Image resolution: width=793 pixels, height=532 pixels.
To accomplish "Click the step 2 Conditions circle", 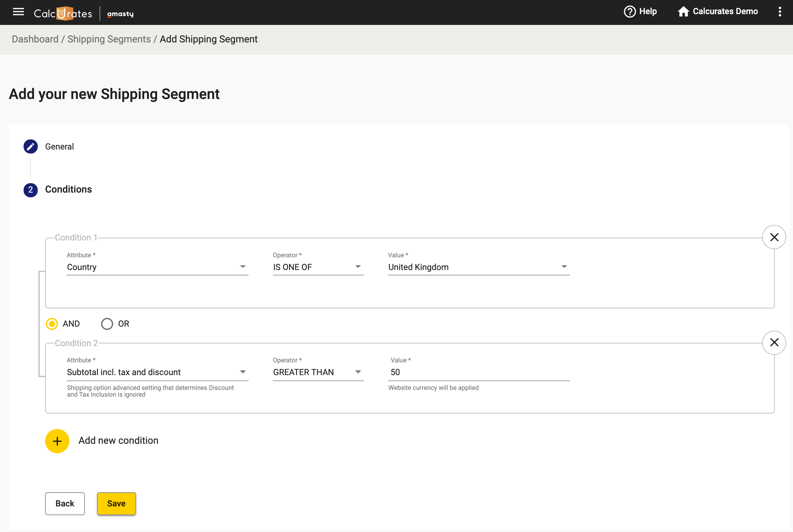I will 31,190.
